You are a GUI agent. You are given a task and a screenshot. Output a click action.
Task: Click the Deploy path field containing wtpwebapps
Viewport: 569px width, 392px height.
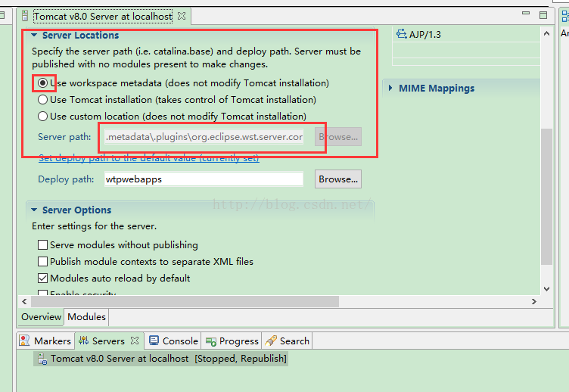(x=204, y=179)
